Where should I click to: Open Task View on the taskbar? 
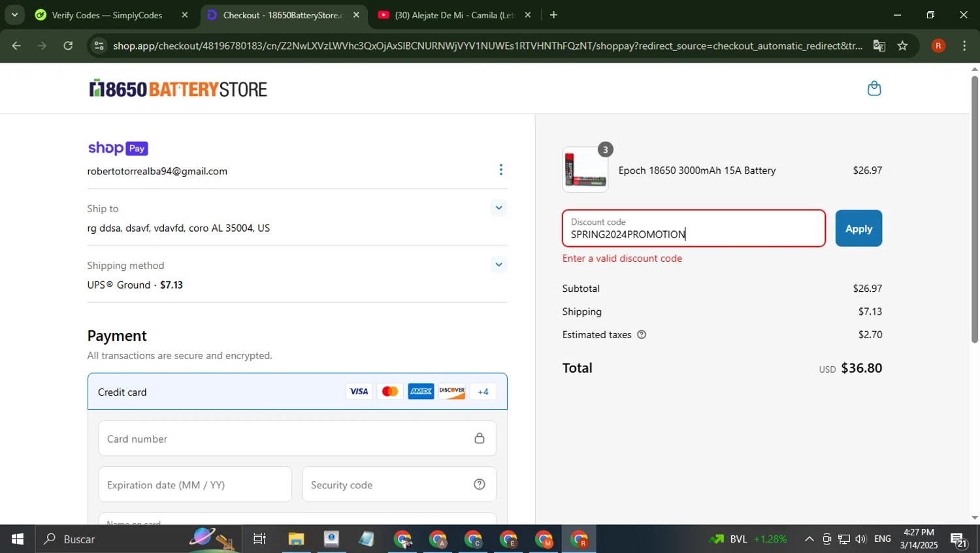pyautogui.click(x=259, y=539)
